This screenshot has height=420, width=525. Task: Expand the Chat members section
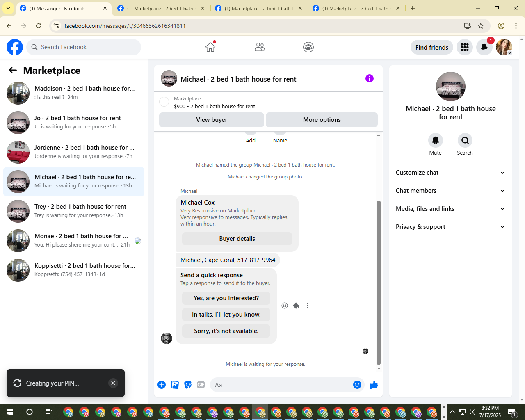click(450, 191)
